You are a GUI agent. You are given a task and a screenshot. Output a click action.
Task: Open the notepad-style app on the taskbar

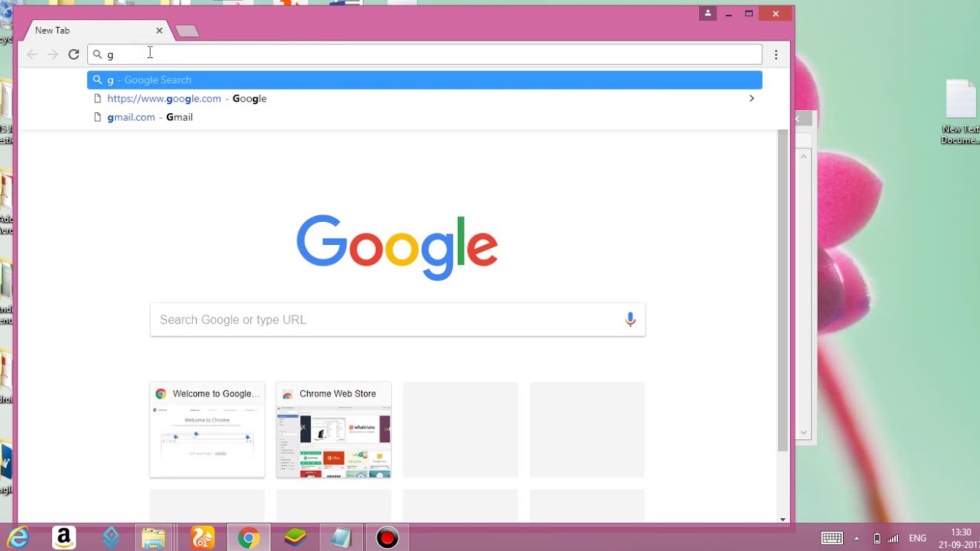click(341, 538)
